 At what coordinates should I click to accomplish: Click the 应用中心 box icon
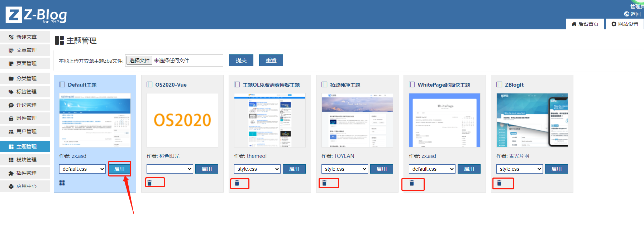pyautogui.click(x=11, y=186)
